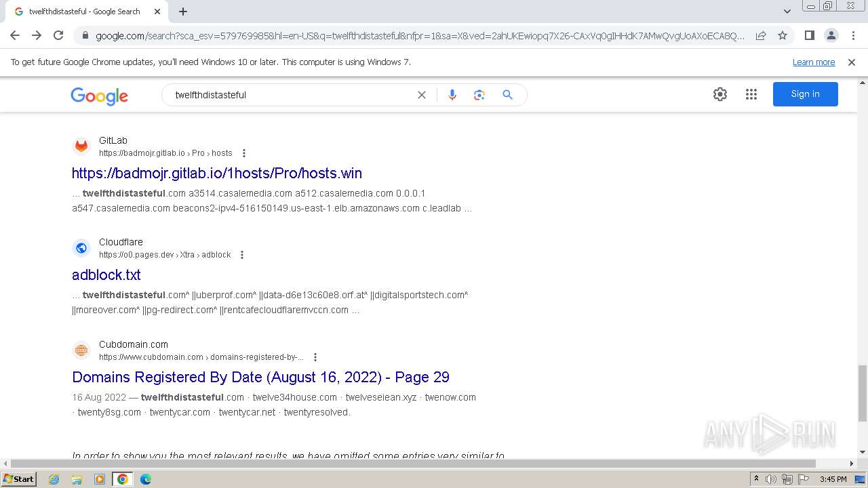Reload the current page
The image size is (868, 488).
pyautogui.click(x=58, y=35)
